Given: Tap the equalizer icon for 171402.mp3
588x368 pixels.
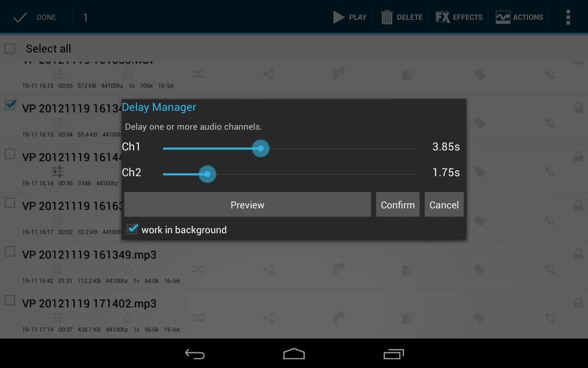Looking at the screenshot, I should coord(57,318).
